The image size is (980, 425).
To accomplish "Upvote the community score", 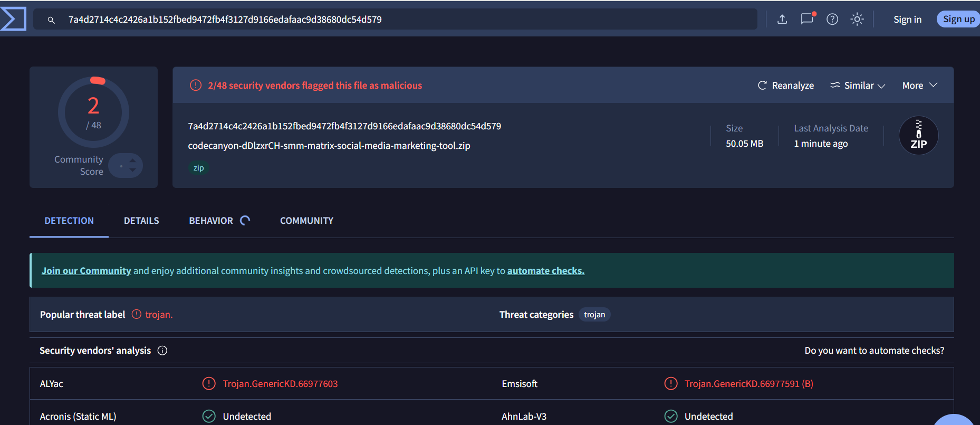I will pos(132,160).
